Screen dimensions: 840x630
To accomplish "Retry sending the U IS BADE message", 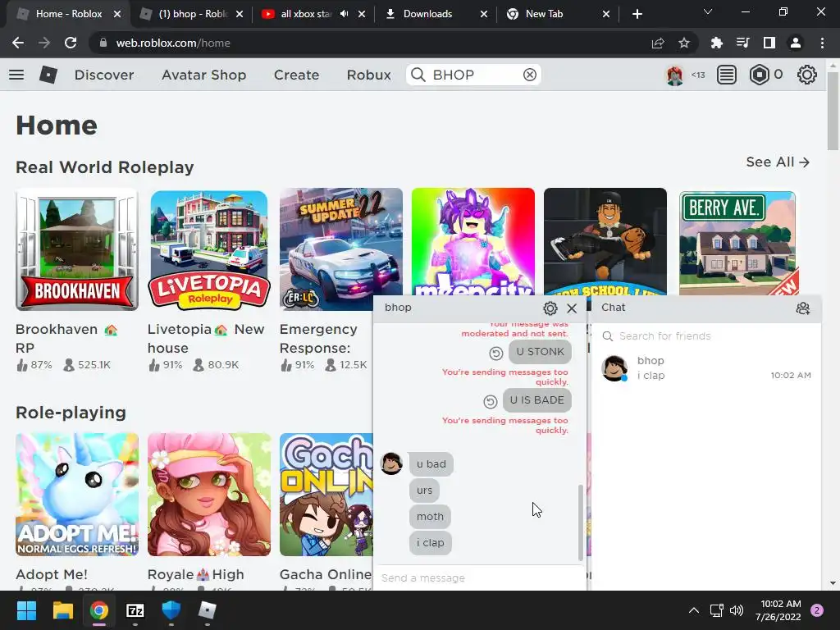I will pos(491,401).
